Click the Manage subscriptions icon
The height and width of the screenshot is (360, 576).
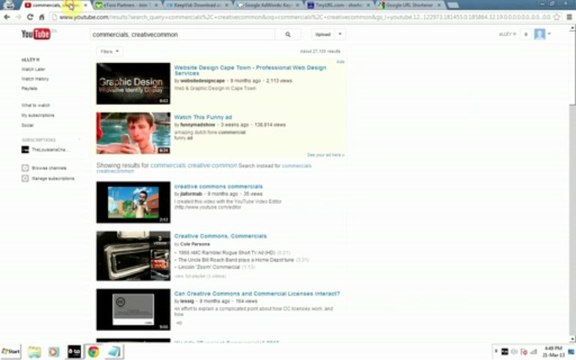tap(25, 179)
